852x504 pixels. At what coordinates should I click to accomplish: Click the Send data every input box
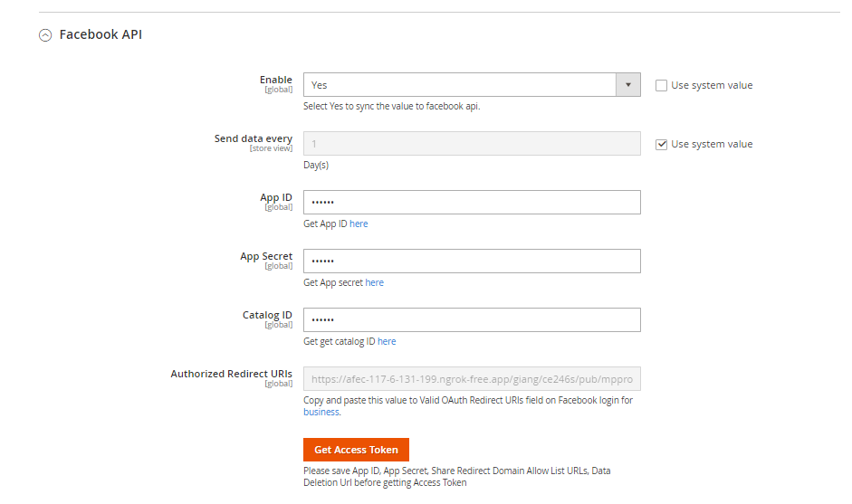tap(471, 144)
